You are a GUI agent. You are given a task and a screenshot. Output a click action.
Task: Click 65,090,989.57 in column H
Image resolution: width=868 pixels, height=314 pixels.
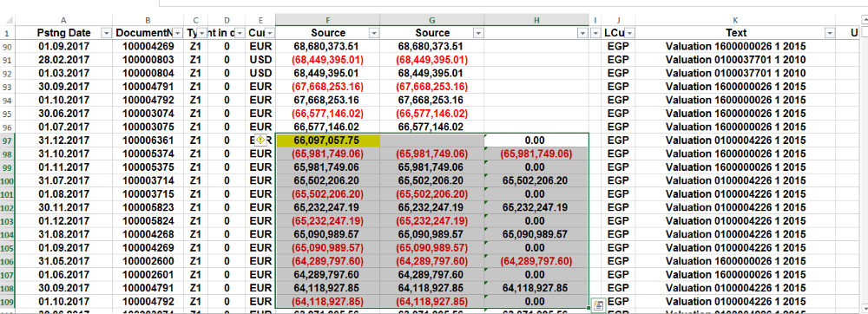click(x=536, y=234)
